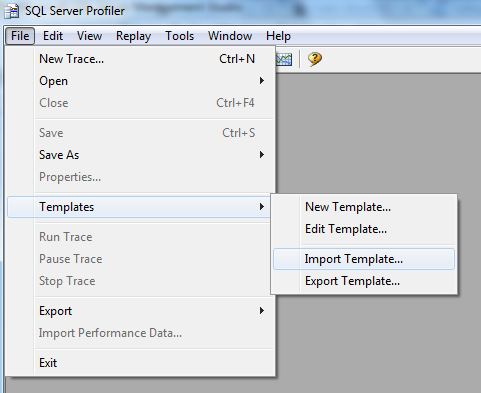This screenshot has height=393, width=481.
Task: Open the Help menu
Action: [x=278, y=36]
